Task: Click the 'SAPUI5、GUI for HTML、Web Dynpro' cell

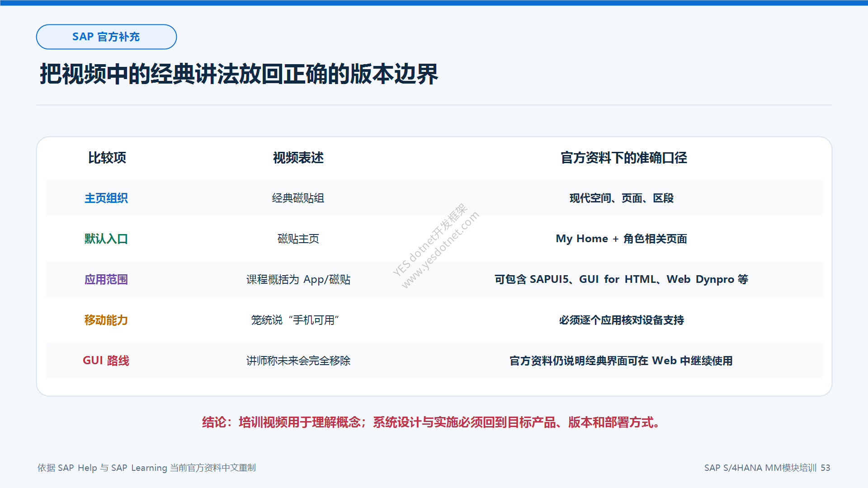Action: tap(622, 279)
